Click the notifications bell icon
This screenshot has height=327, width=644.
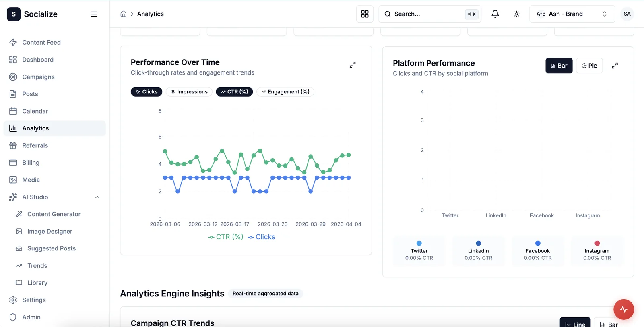495,14
